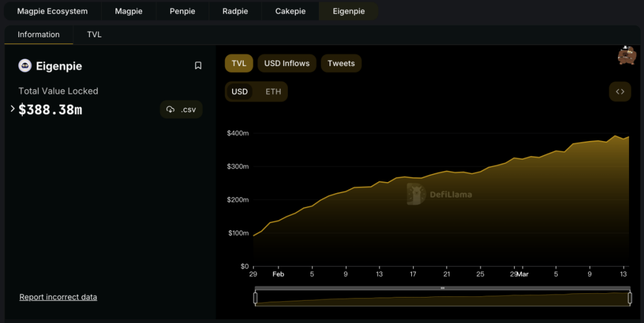Select the Eigenpie tab

(x=349, y=11)
